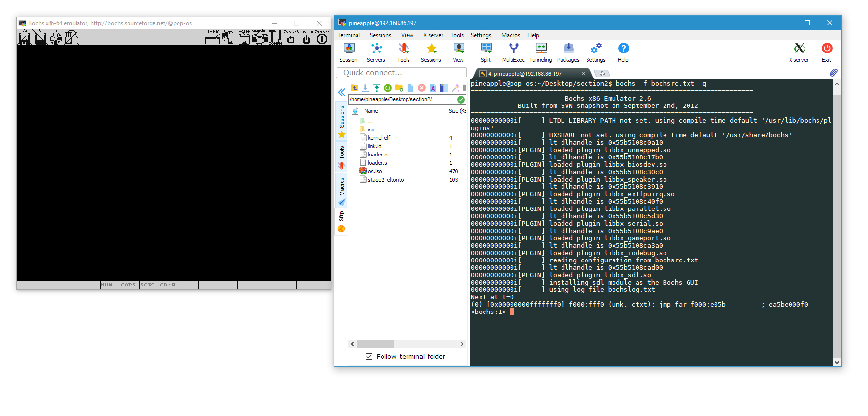Open the Sessions star toolbar button

click(x=431, y=52)
